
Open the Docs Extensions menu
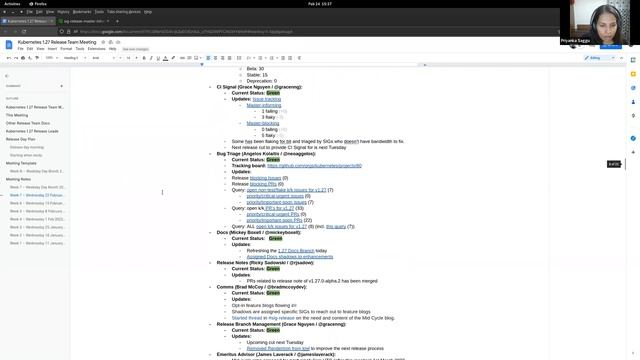(96, 49)
